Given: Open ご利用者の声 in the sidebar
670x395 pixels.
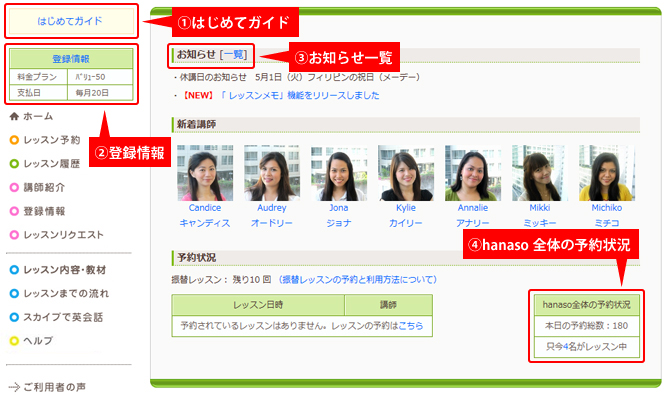Looking at the screenshot, I should 54,387.
